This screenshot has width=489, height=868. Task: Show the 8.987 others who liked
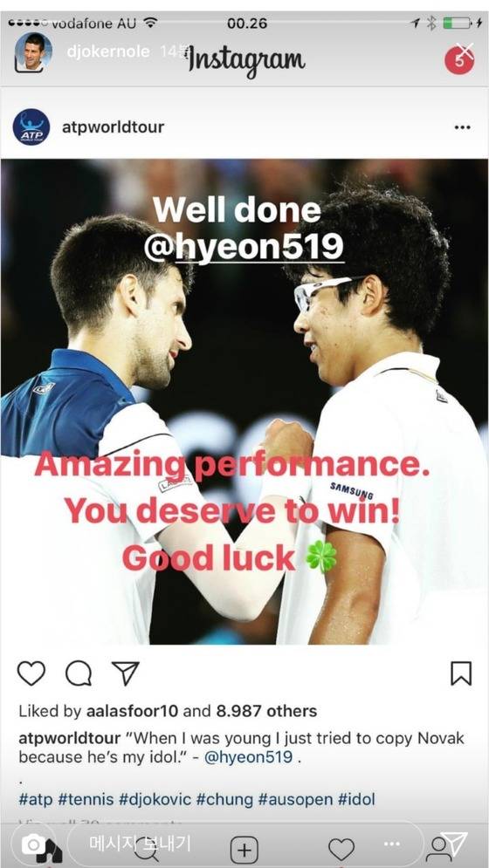[266, 711]
